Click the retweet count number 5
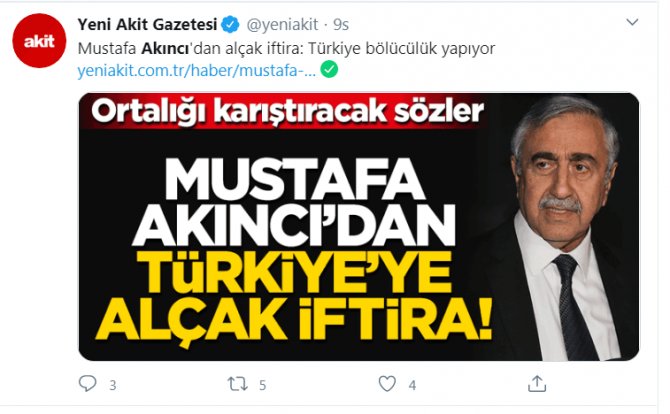670x414 pixels. (x=262, y=385)
